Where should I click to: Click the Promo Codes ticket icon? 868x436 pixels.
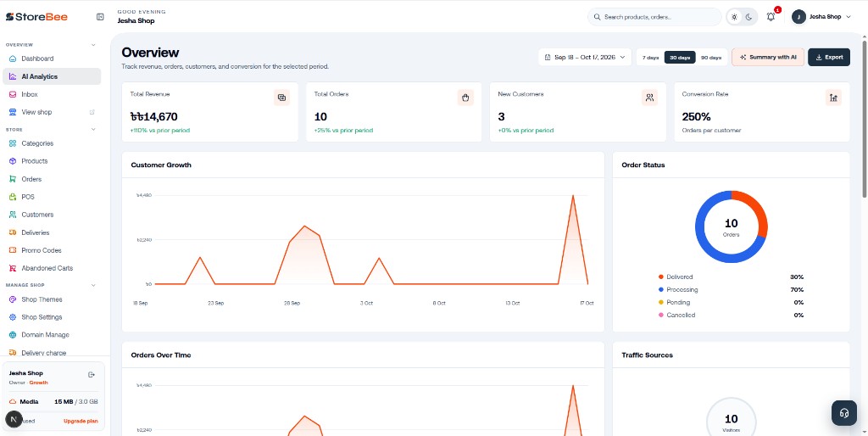tap(13, 250)
